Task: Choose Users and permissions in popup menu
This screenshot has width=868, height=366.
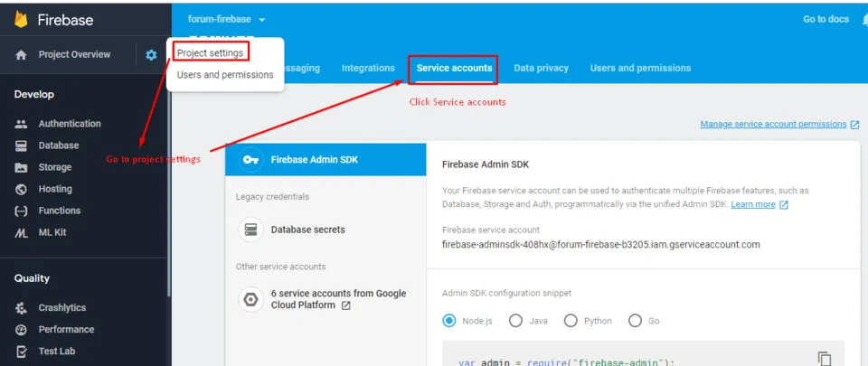Action: coord(225,75)
